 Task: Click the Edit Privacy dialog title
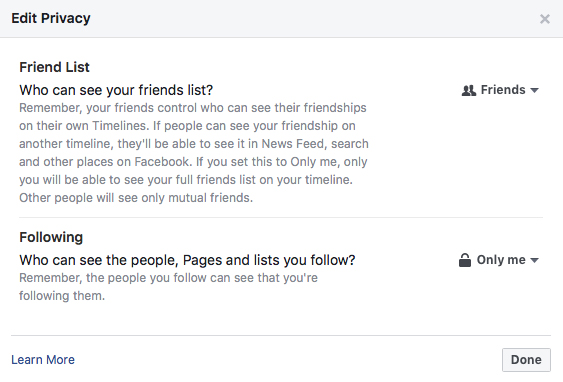pos(51,18)
